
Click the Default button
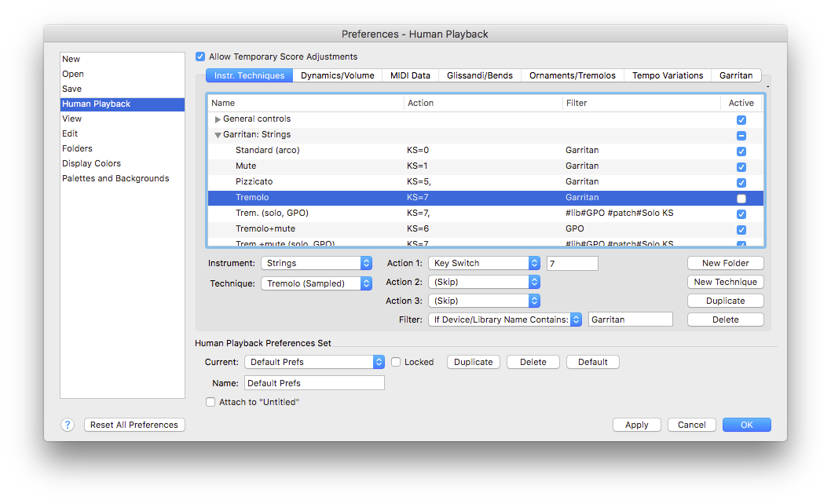pos(592,362)
